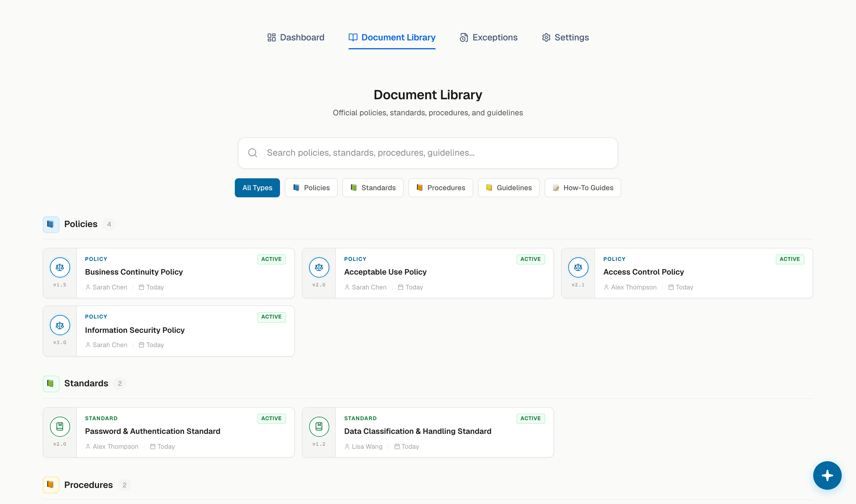Click the Settings gear icon
Image resolution: width=856 pixels, height=504 pixels.
click(x=546, y=37)
